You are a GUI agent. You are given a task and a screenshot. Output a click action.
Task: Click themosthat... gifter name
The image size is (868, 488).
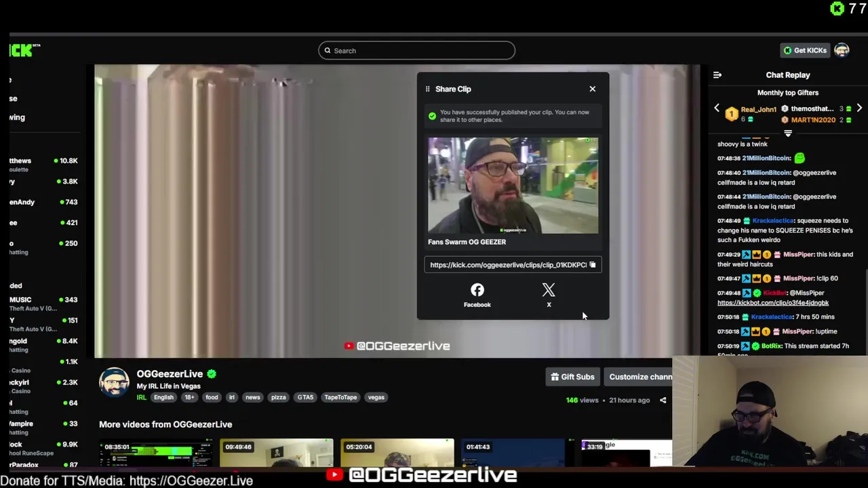[x=812, y=108]
